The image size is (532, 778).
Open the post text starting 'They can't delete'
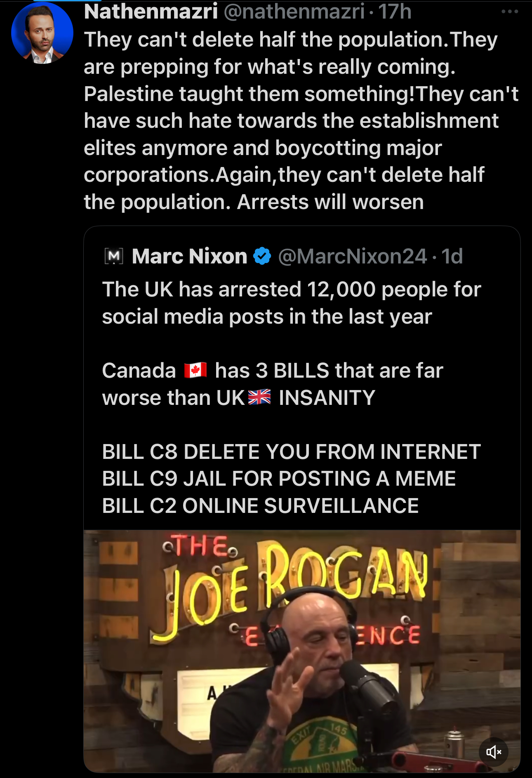(x=301, y=120)
